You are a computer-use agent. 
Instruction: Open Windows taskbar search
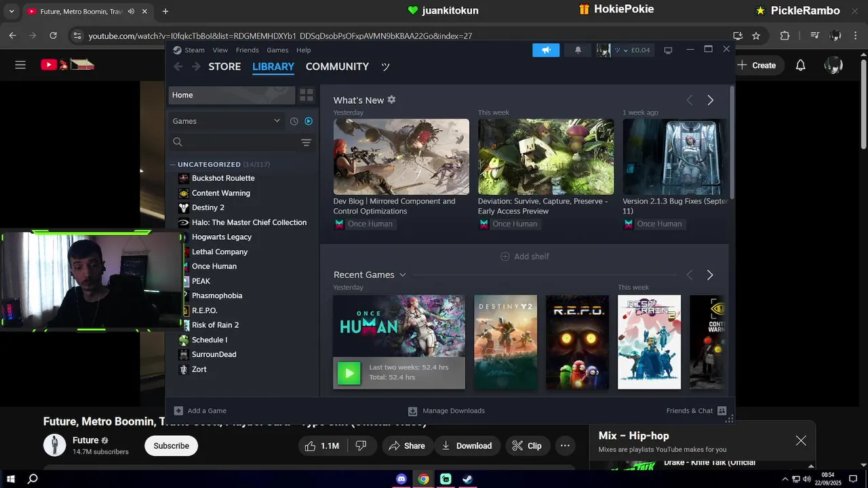(33, 479)
